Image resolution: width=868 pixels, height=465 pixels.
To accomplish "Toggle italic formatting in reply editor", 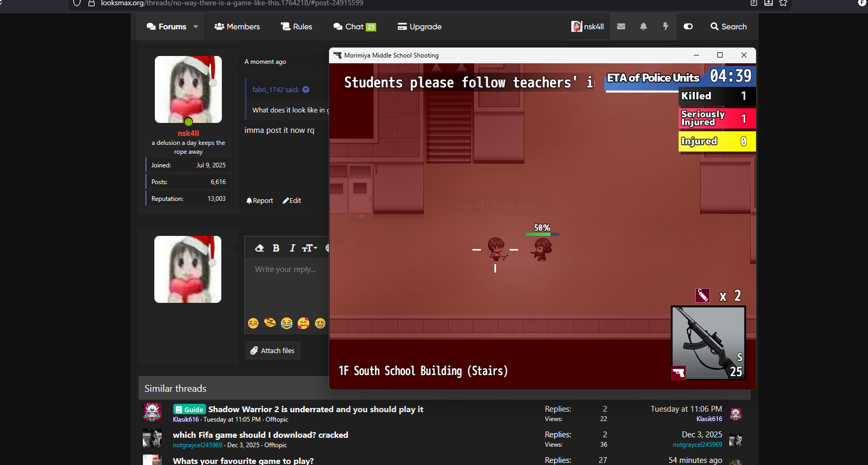I will coord(292,248).
